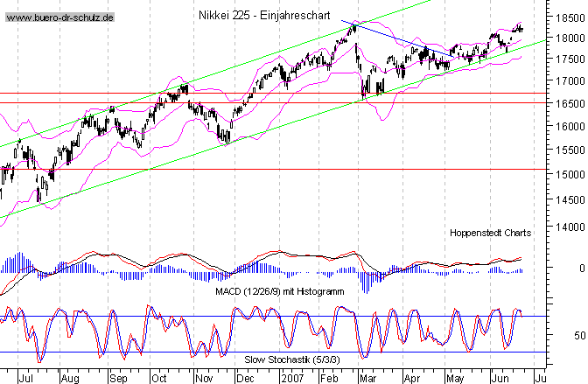Click the May month label
Screen dimensions: 588x384
(x=455, y=378)
